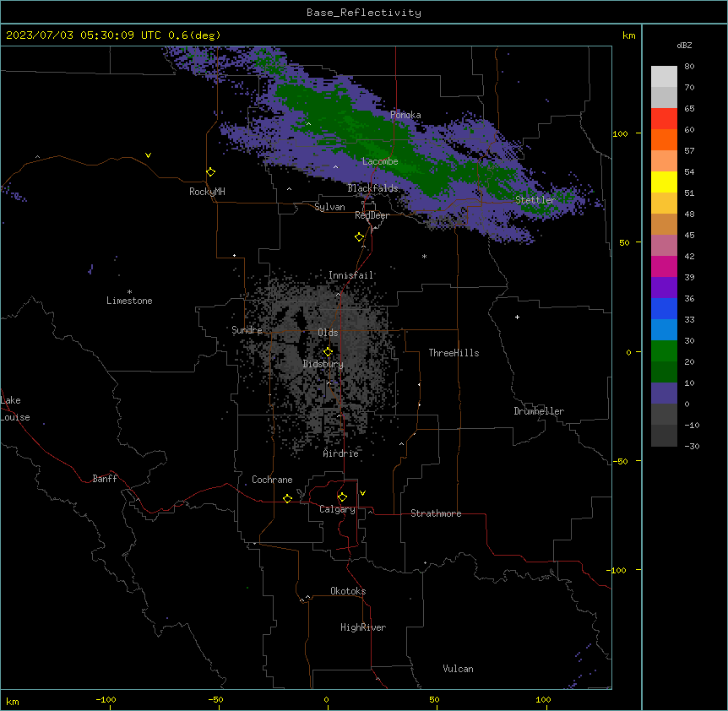The height and width of the screenshot is (711, 728).
Task: Select the yellow diamond marker below Cochrane
Action: [287, 498]
